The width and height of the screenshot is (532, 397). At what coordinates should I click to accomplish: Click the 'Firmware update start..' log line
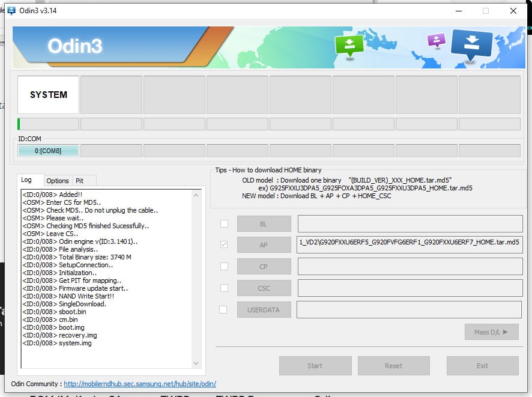coord(75,288)
